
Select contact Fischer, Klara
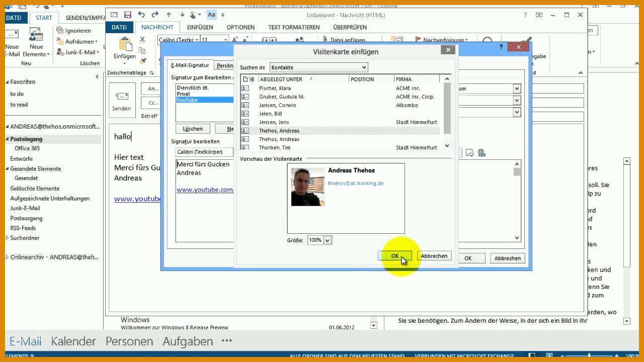pyautogui.click(x=275, y=88)
